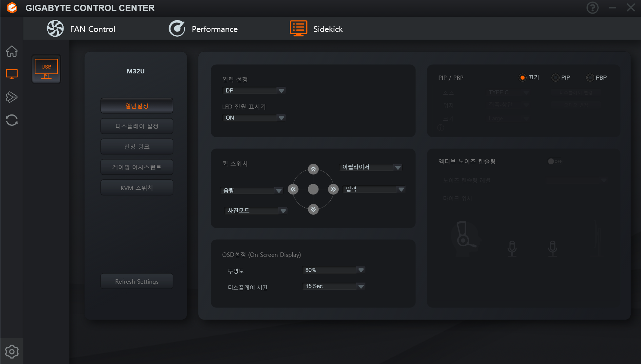Select the 끄기 radio button

[x=522, y=78]
